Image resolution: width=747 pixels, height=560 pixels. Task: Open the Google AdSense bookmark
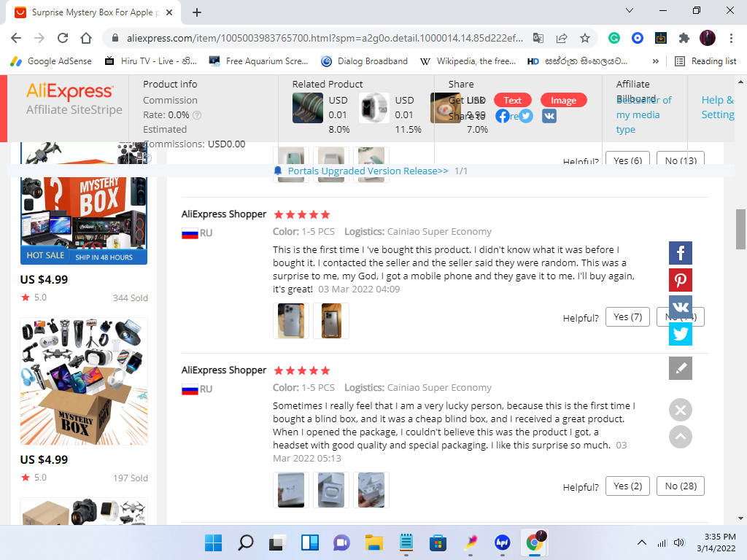[51, 61]
